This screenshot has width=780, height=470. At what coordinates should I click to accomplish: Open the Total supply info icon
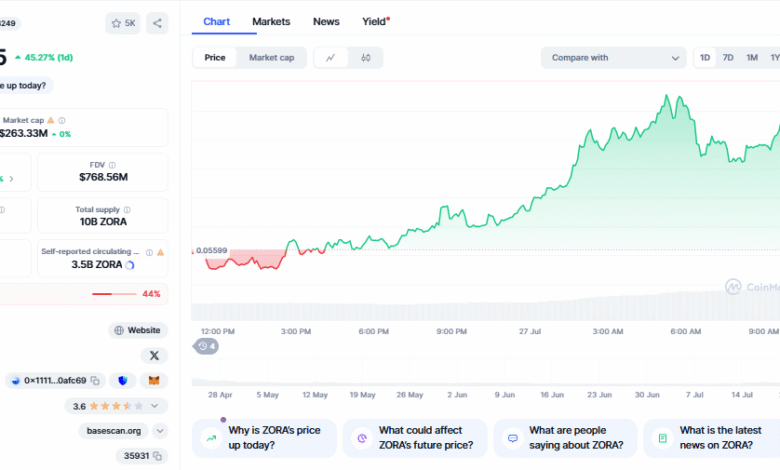127,210
